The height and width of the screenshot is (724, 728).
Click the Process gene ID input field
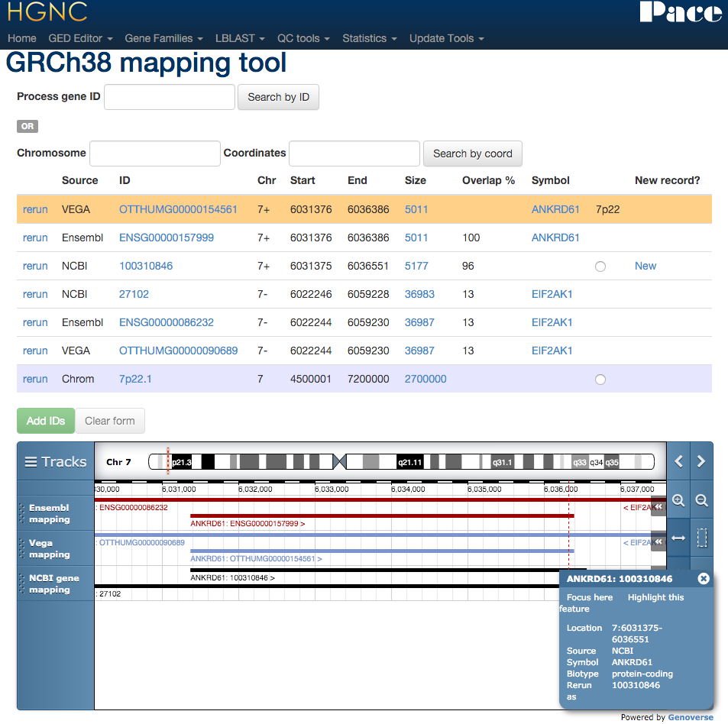coord(170,97)
